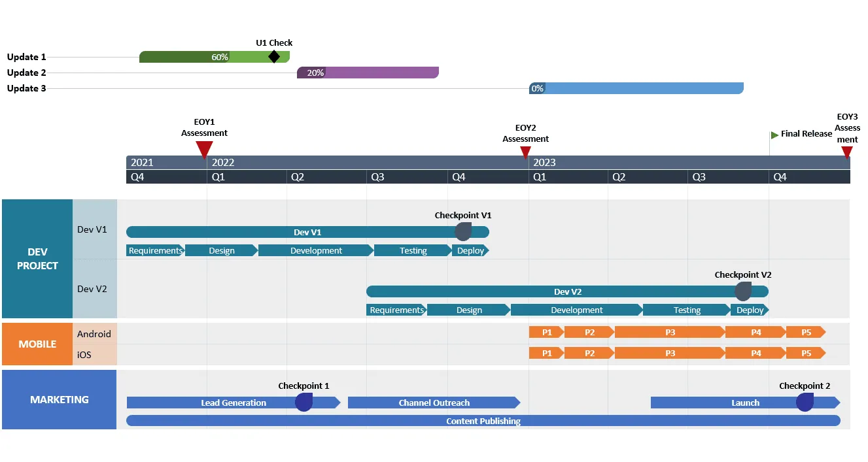
Task: Click the black U1 Check diamond milestone
Action: [274, 57]
